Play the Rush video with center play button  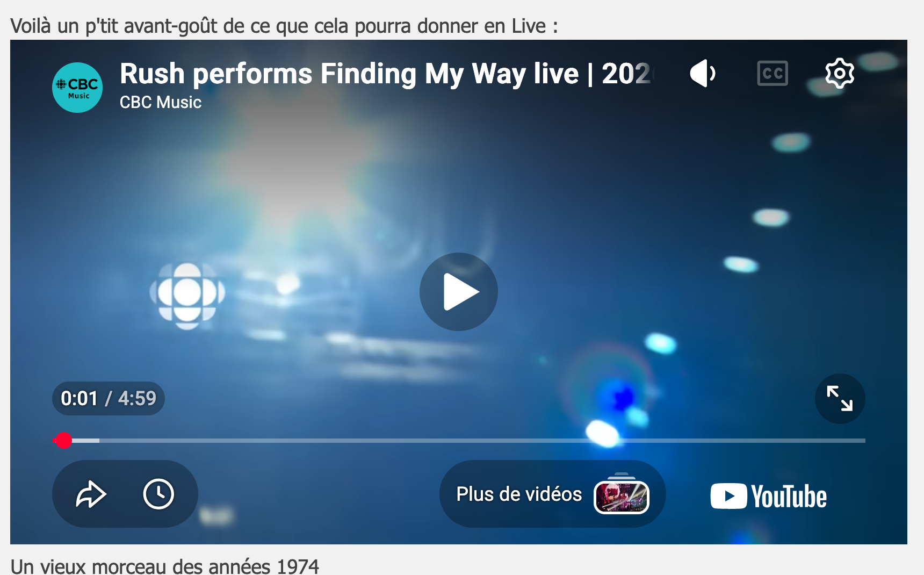click(458, 292)
